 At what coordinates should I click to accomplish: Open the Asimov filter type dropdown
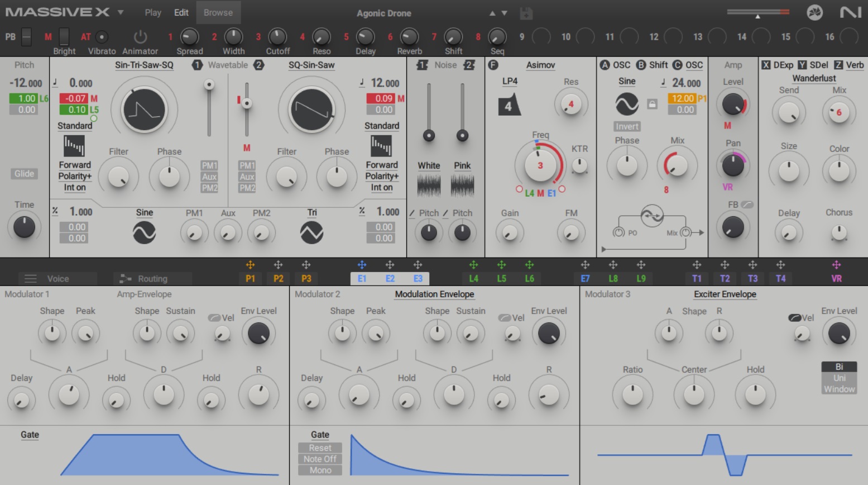click(540, 65)
